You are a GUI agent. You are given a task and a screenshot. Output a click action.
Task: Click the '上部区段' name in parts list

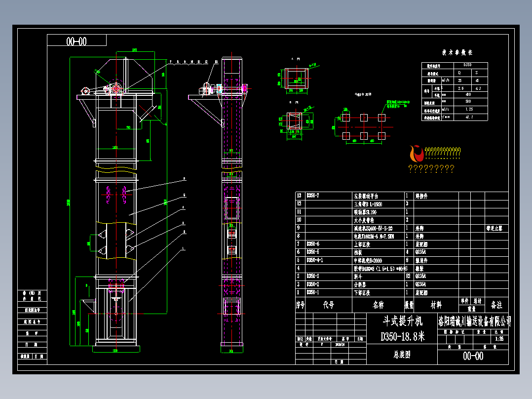click(x=362, y=244)
